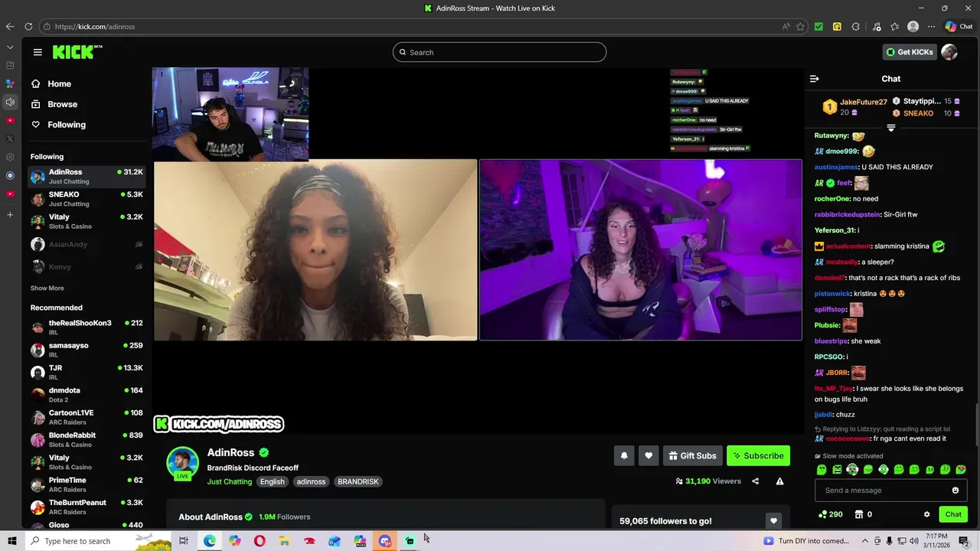Open TheBurntPeanut recommended channel

point(87,507)
